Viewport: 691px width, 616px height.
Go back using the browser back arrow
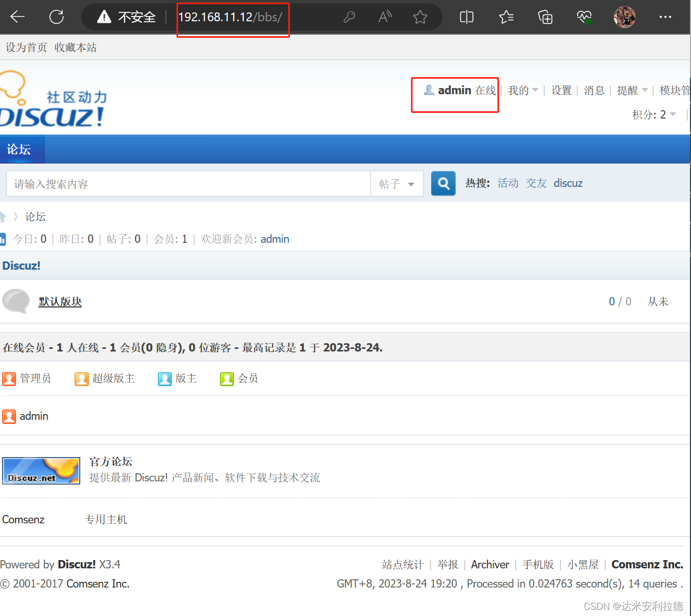coord(18,17)
